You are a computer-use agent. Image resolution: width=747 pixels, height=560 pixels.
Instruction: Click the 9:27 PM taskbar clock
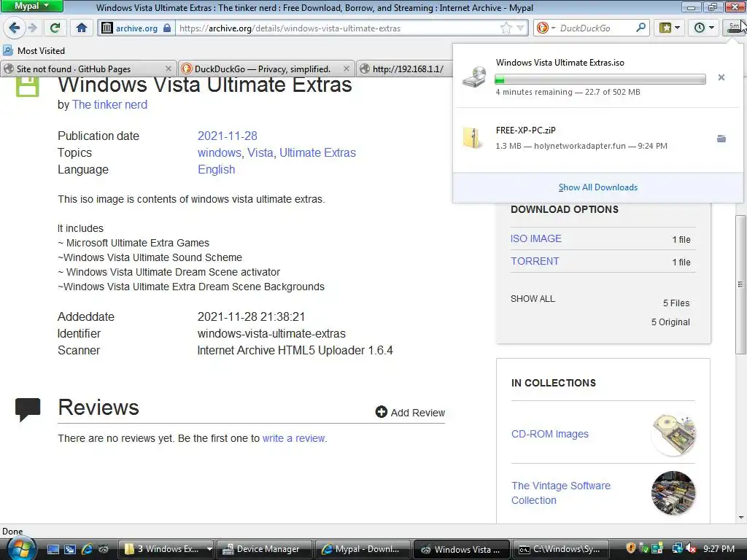coord(719,549)
